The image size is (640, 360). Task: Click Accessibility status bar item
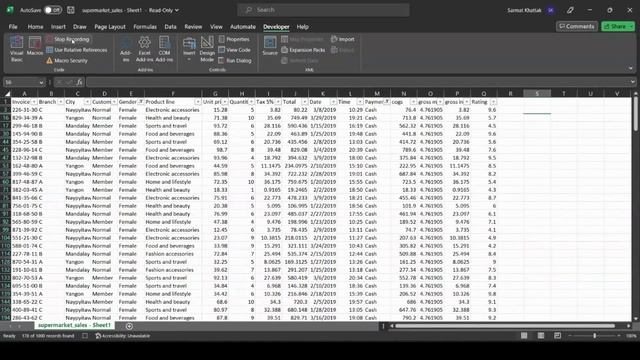122,336
